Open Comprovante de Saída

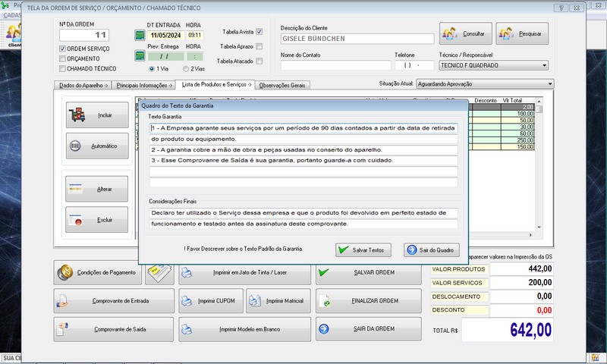coord(114,329)
